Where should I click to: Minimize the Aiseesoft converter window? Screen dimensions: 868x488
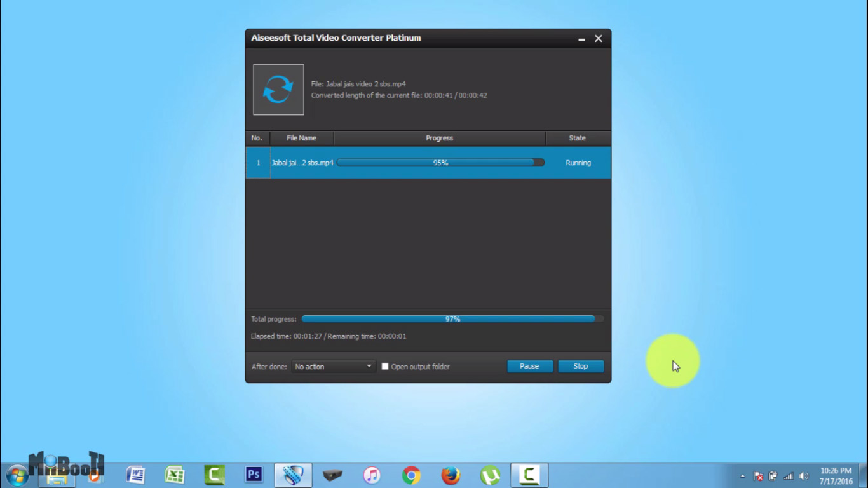(x=581, y=39)
